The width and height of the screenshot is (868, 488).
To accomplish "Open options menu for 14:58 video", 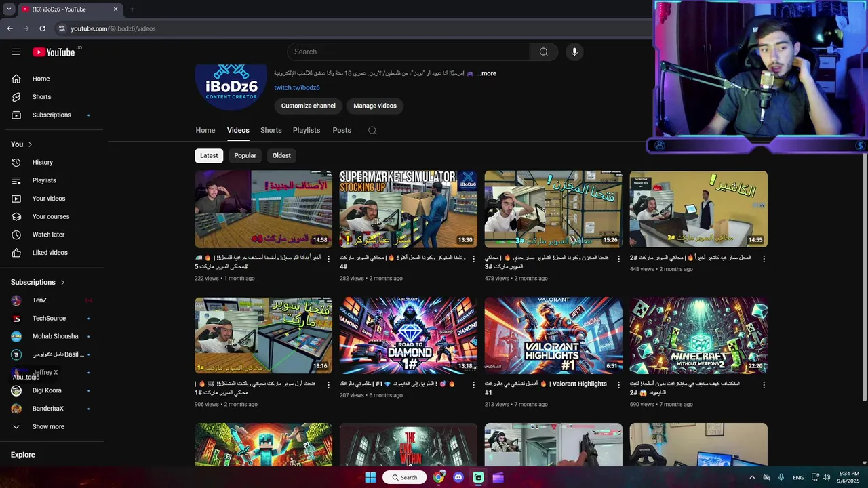I will click(329, 259).
